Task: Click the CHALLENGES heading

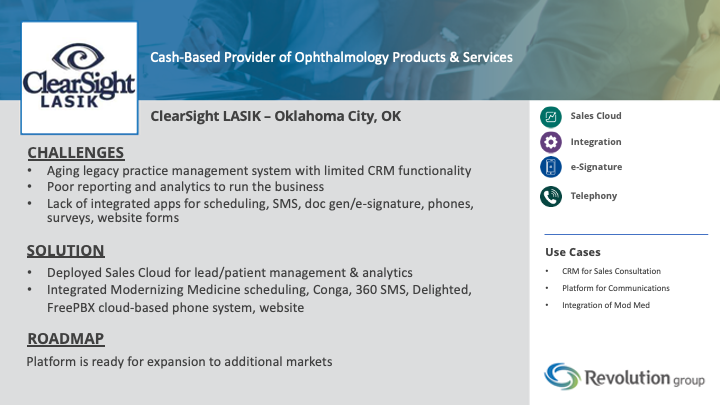Action: tap(76, 152)
